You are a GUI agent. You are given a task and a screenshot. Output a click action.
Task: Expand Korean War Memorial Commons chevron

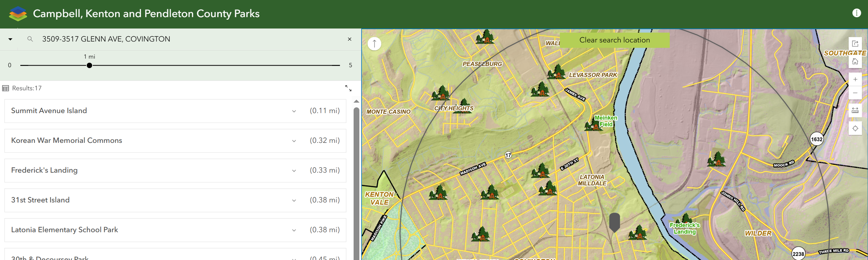[x=294, y=141]
